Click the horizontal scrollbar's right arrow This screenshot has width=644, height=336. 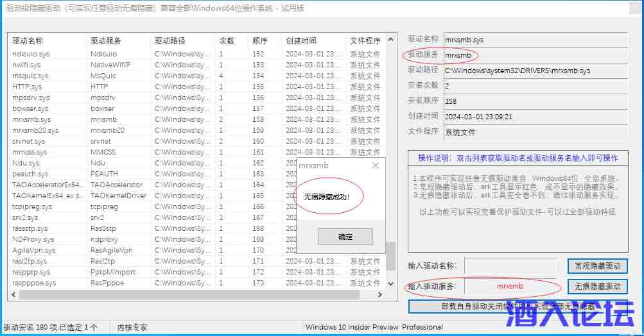pos(379,295)
